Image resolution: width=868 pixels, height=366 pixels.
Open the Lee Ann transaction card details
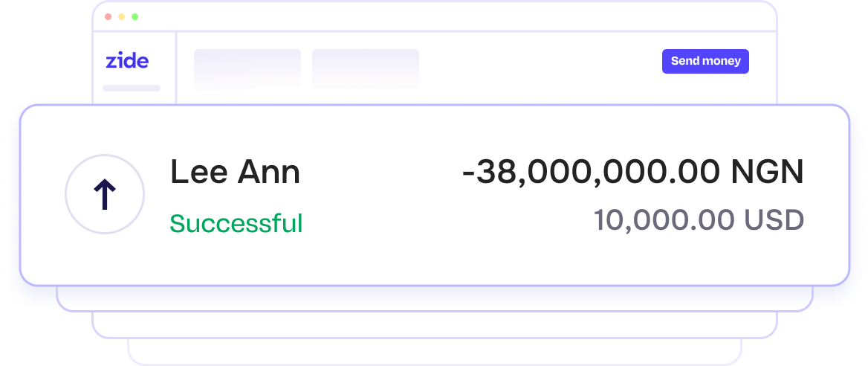click(x=435, y=195)
